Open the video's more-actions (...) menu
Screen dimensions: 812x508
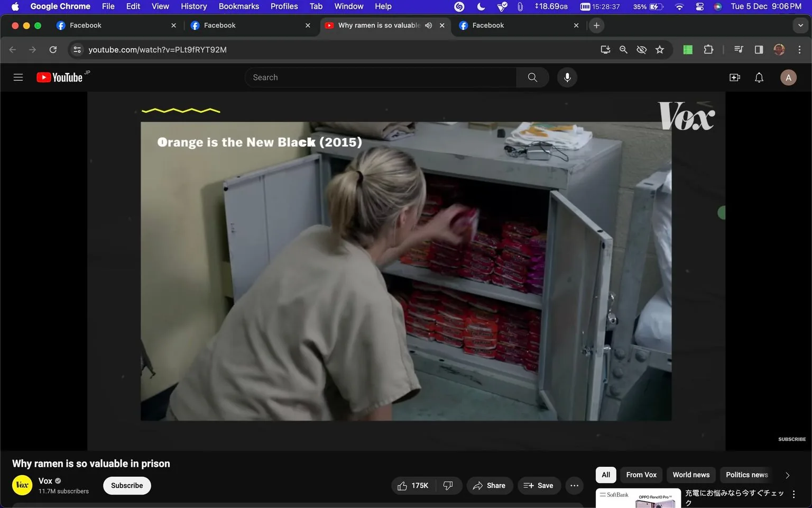574,485
